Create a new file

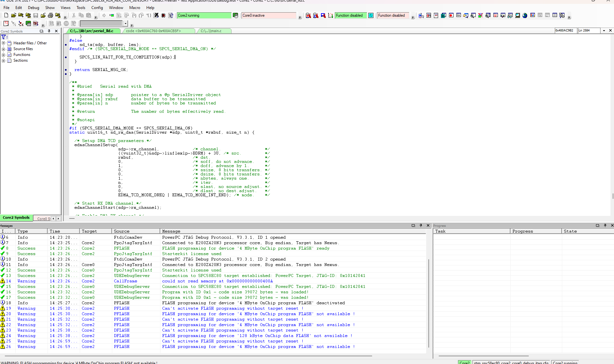click(6, 15)
